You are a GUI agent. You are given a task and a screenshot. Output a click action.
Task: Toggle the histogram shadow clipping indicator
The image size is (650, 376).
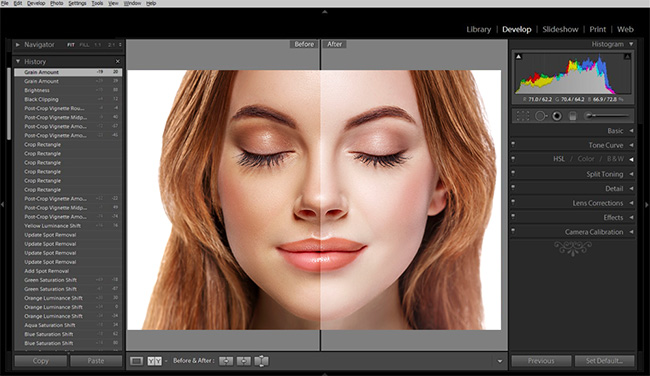[518, 56]
